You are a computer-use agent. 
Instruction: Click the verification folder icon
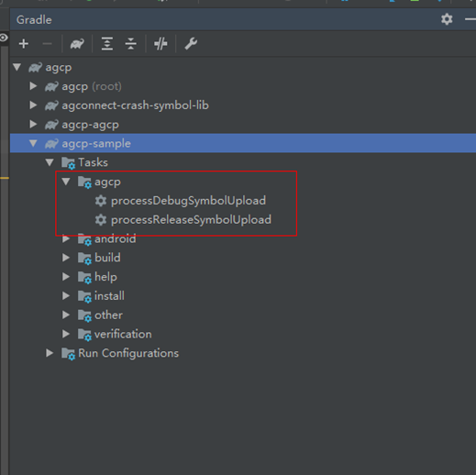[84, 335]
